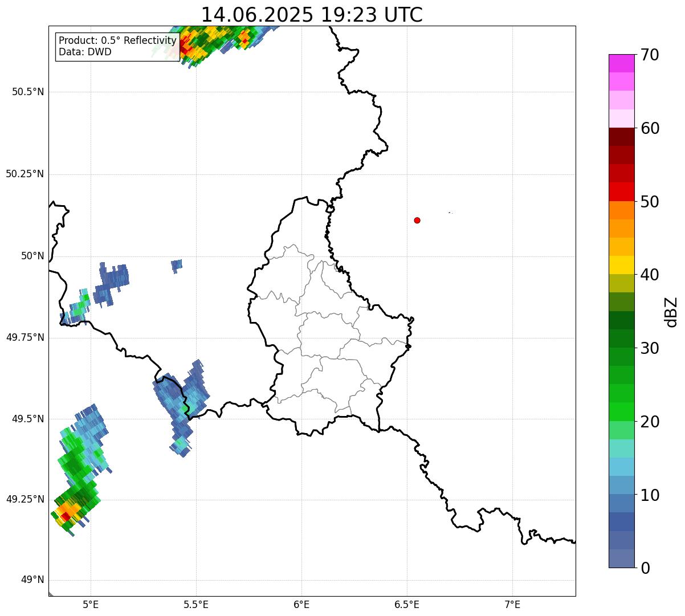Click the colorbar tick label 70
The width and height of the screenshot is (685, 616).
650,55
